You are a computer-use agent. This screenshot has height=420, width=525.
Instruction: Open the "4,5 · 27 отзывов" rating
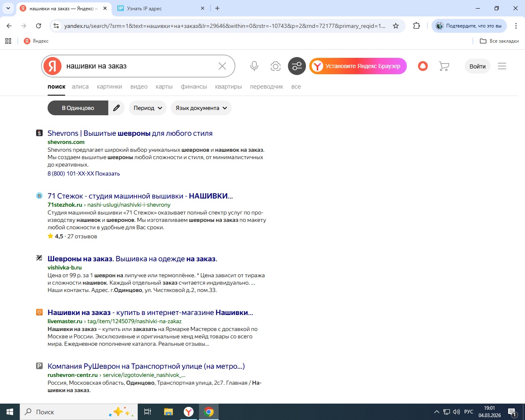coord(72,236)
